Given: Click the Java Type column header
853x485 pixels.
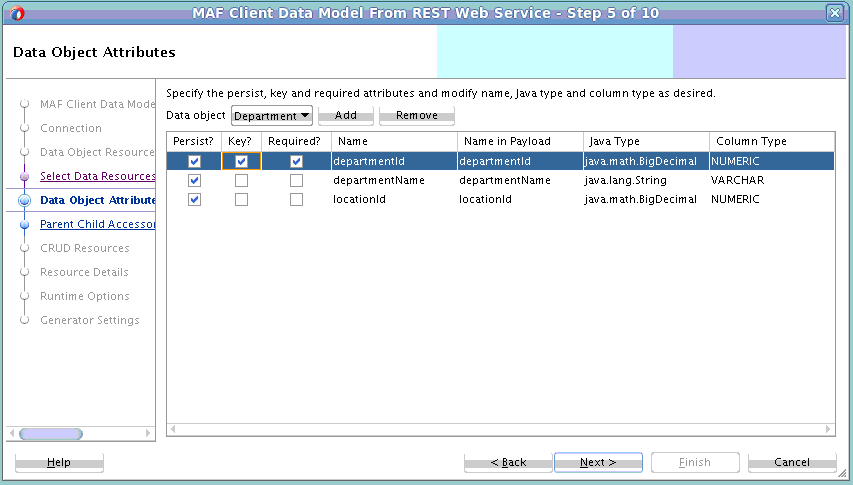Looking at the screenshot, I should 646,141.
